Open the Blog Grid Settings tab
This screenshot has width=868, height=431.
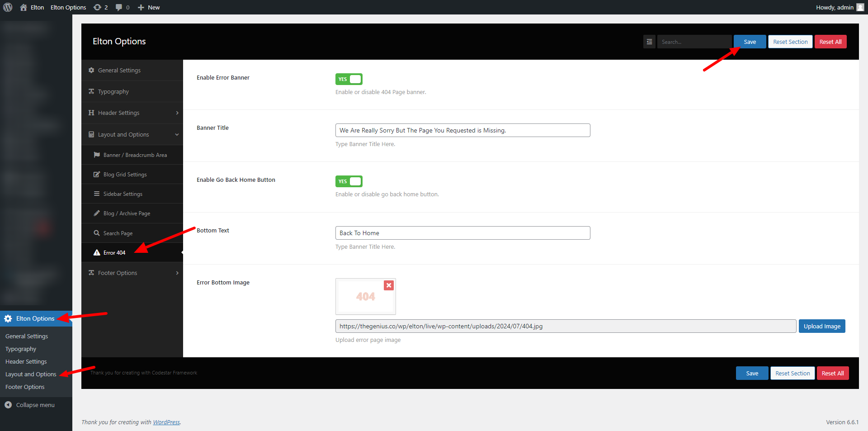click(125, 175)
